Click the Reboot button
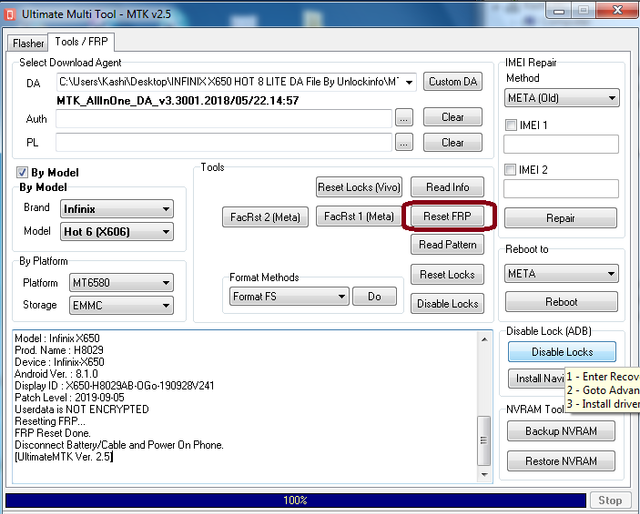The height and width of the screenshot is (514, 640). tap(561, 302)
